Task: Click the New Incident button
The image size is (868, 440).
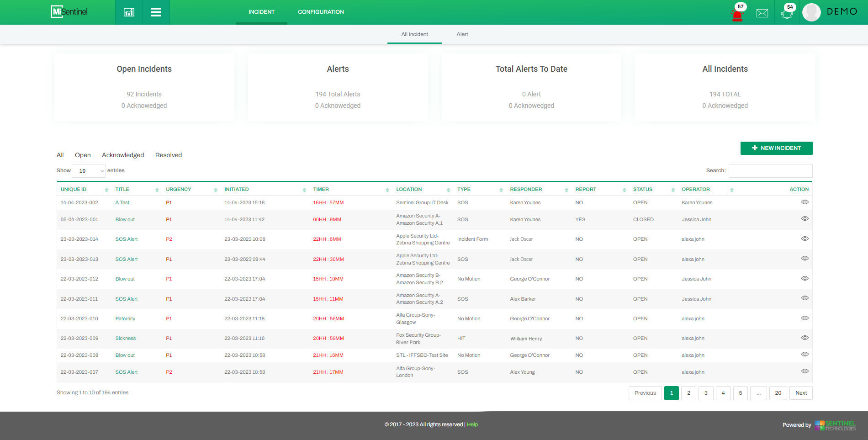Action: pos(776,148)
